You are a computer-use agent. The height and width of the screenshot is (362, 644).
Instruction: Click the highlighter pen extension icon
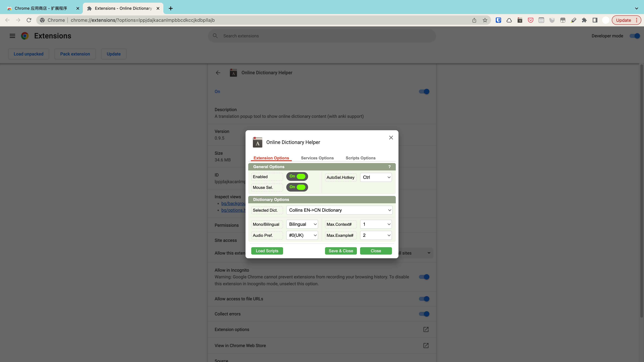point(574,20)
